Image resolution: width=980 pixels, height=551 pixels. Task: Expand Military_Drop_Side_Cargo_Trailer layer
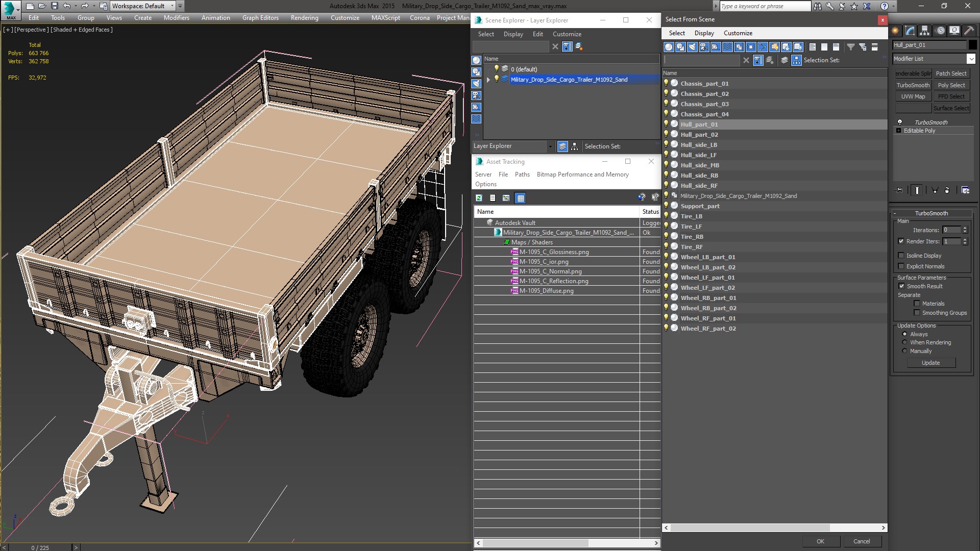(x=487, y=80)
